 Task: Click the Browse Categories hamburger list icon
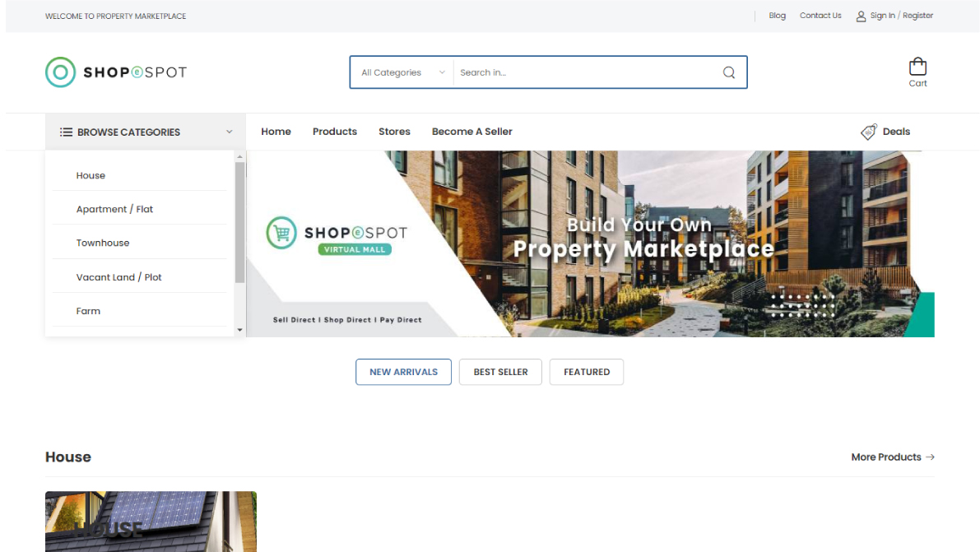tap(66, 132)
